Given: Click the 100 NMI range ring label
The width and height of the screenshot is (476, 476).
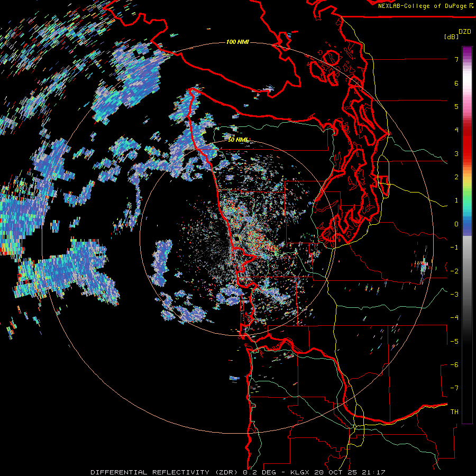Looking at the screenshot, I should [x=237, y=42].
